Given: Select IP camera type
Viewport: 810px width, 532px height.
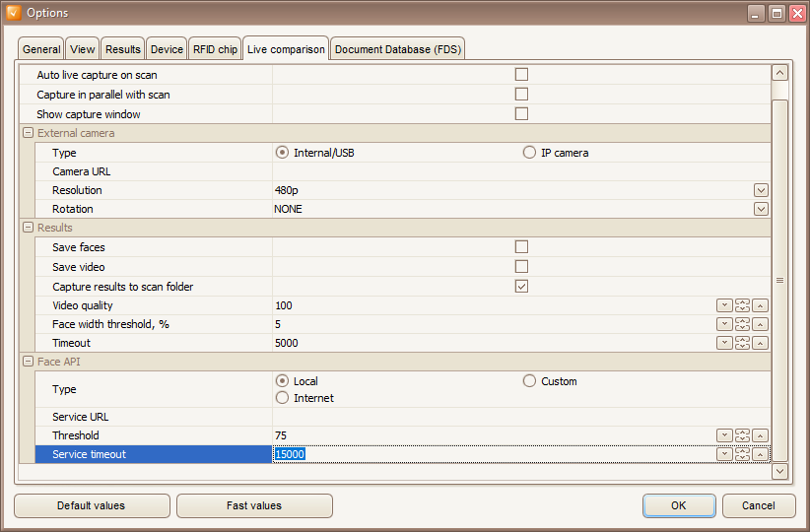Looking at the screenshot, I should 529,153.
